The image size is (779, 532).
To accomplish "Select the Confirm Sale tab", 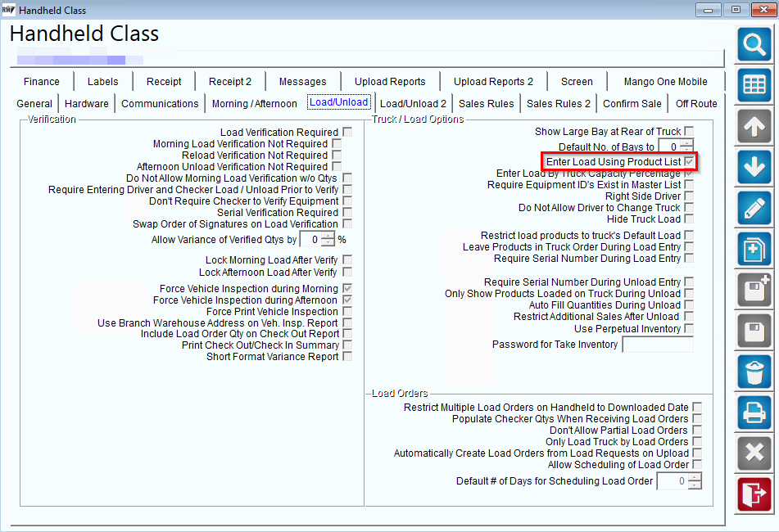I will click(632, 104).
